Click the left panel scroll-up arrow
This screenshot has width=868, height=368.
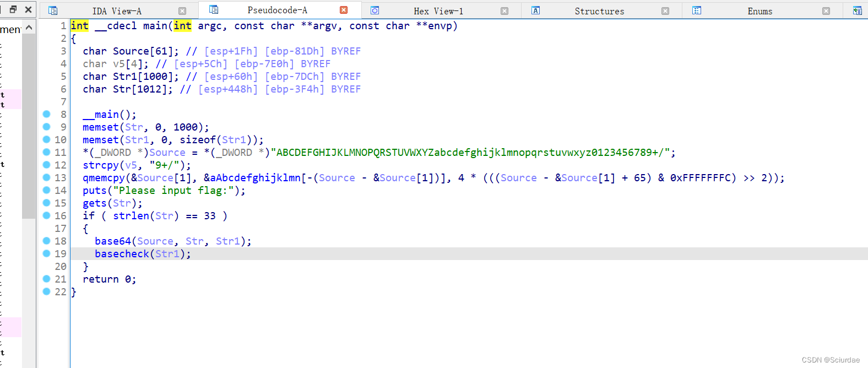pyautogui.click(x=29, y=28)
